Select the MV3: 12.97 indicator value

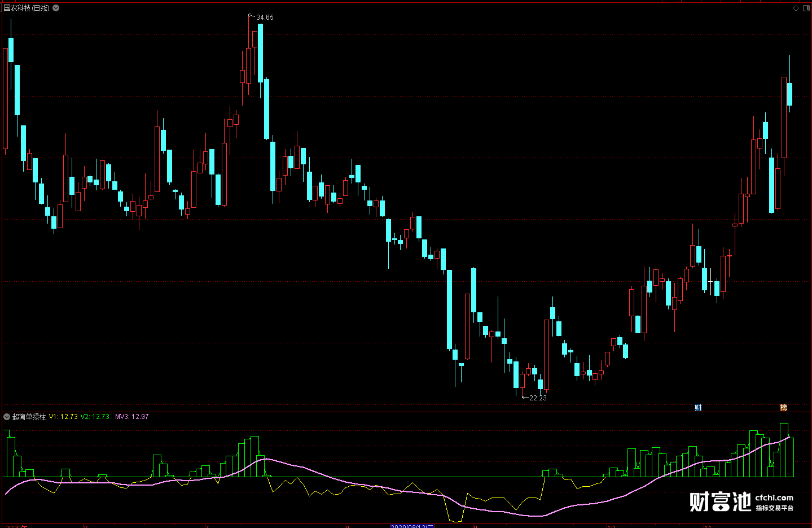click(x=132, y=417)
